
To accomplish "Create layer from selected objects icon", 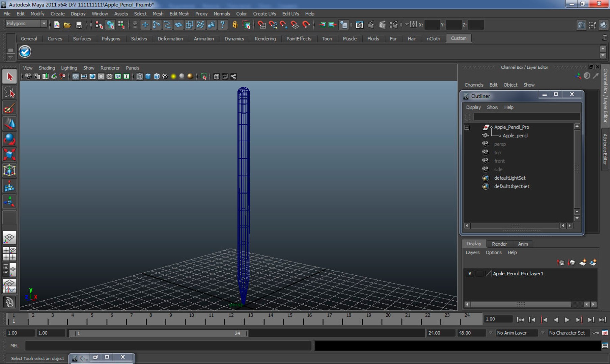I will tap(593, 262).
